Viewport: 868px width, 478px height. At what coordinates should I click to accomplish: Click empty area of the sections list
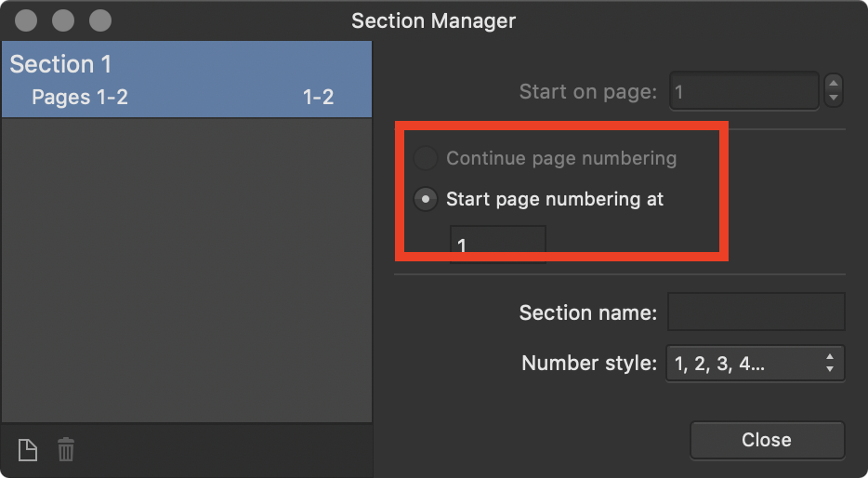point(187,270)
